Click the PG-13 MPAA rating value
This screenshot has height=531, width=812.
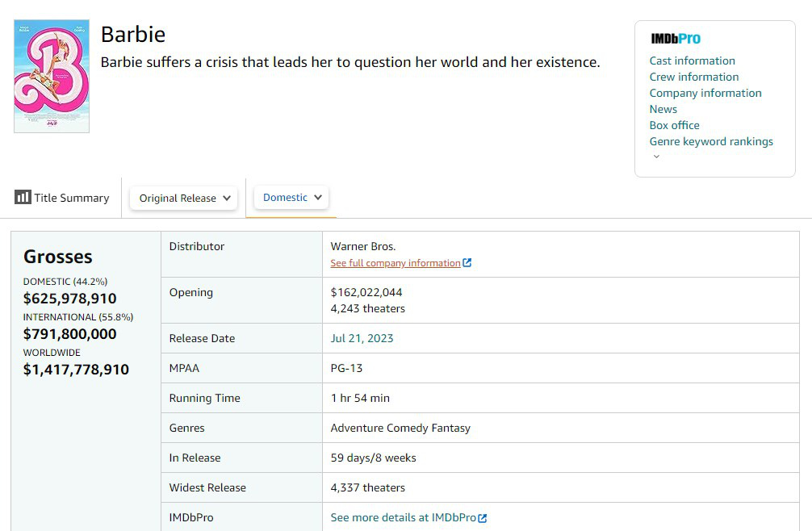pyautogui.click(x=346, y=369)
